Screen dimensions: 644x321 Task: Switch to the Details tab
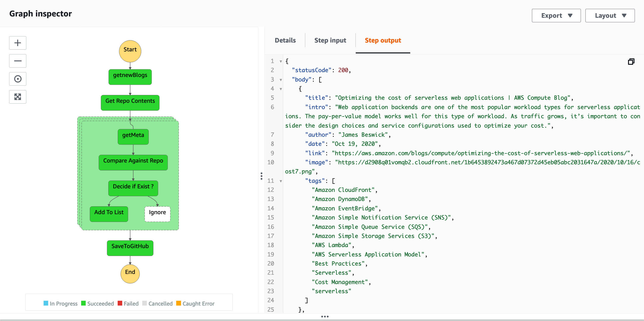tap(285, 41)
